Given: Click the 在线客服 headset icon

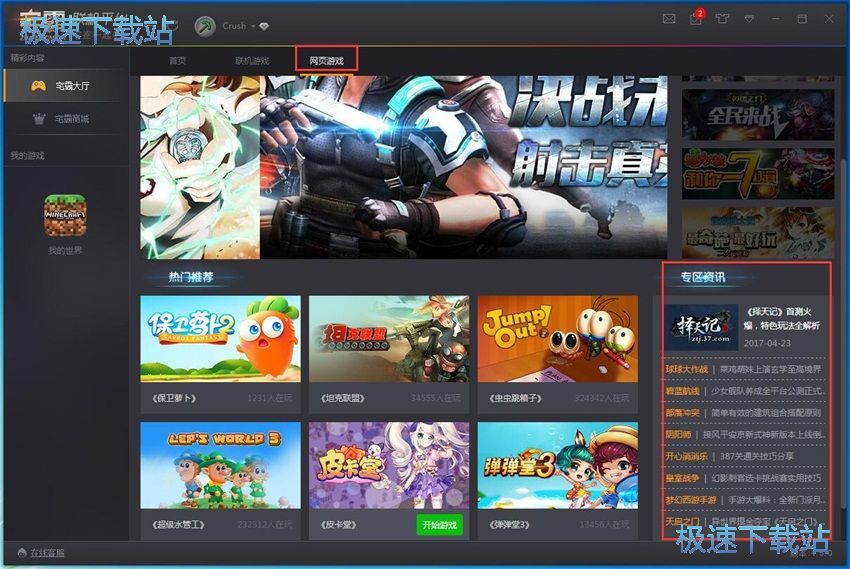Looking at the screenshot, I should (x=22, y=553).
